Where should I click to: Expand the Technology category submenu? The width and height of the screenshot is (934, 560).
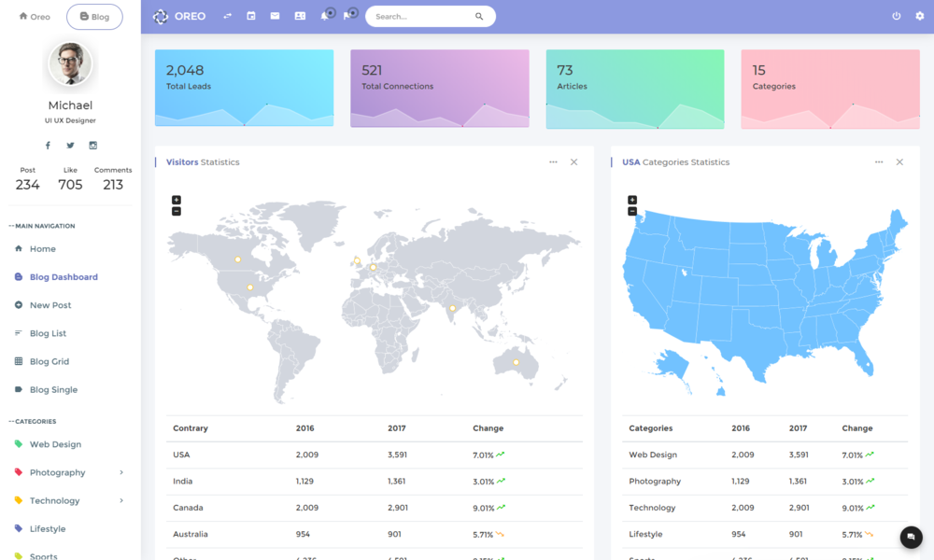pos(121,501)
